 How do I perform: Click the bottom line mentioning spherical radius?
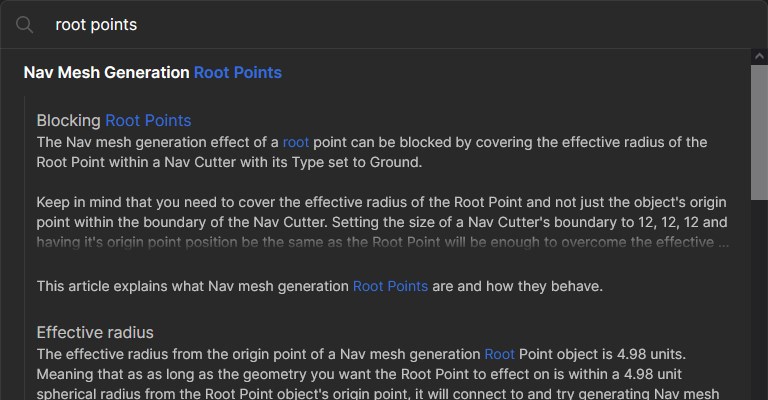click(x=378, y=393)
